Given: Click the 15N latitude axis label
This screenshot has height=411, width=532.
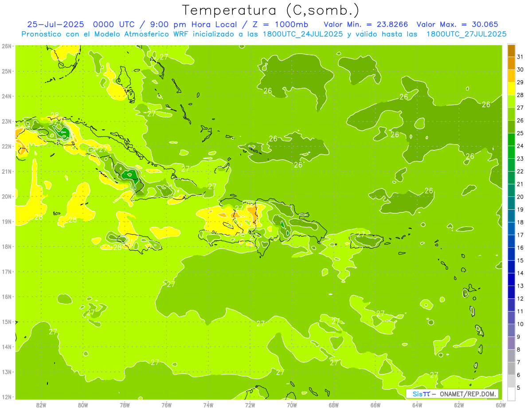Looking at the screenshot, I should pyautogui.click(x=6, y=321).
